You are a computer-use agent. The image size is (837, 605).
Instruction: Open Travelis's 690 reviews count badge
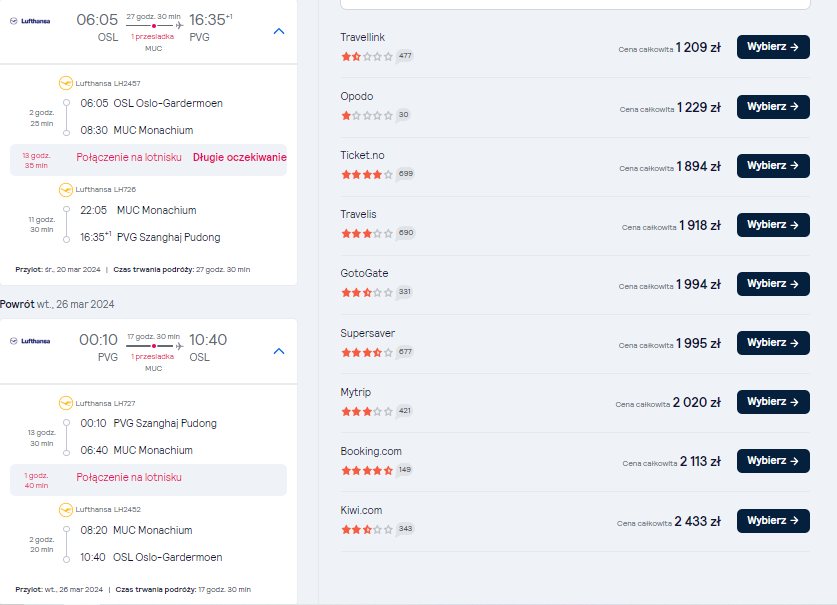pos(406,233)
